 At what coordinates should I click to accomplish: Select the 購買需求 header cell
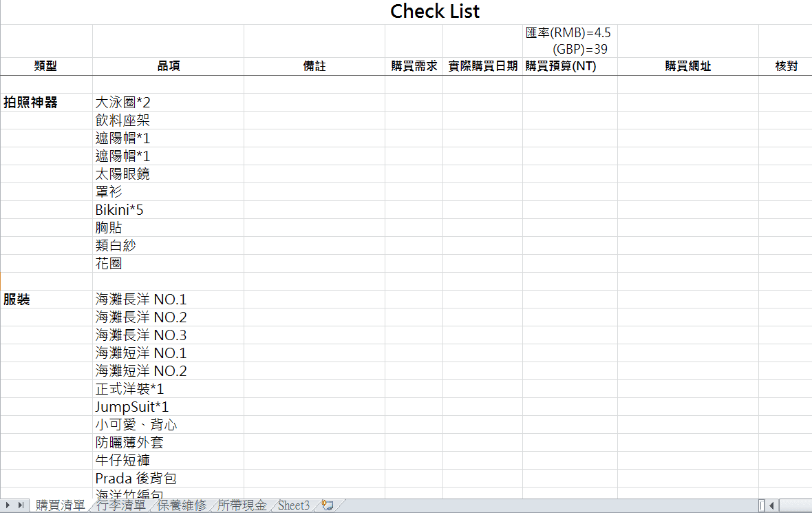(x=414, y=66)
